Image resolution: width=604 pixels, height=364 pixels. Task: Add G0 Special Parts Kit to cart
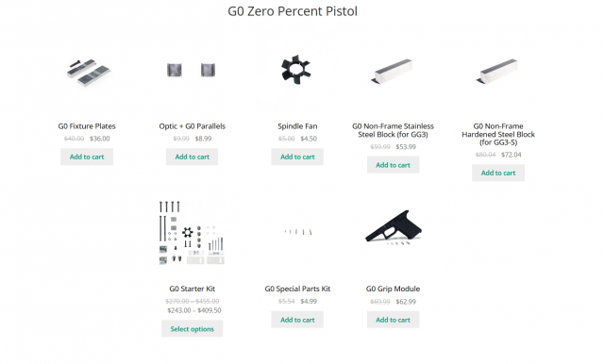coord(297,320)
